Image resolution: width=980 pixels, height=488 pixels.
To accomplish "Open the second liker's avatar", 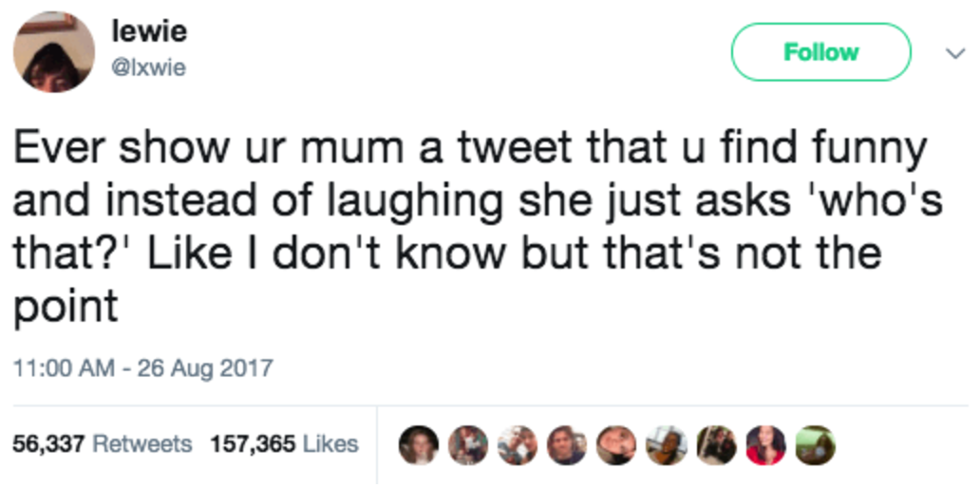I will click(x=467, y=444).
